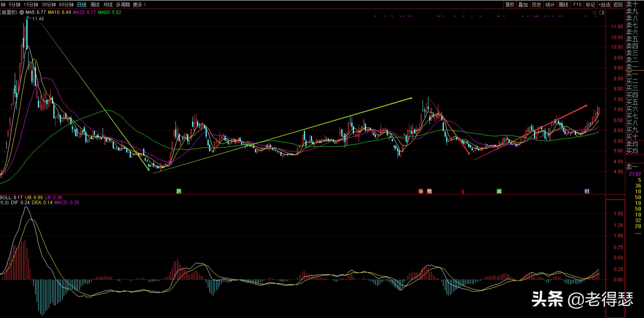The height and width of the screenshot is (318, 644).
Task: Toggle the side panel layout icon
Action: coord(602,13)
